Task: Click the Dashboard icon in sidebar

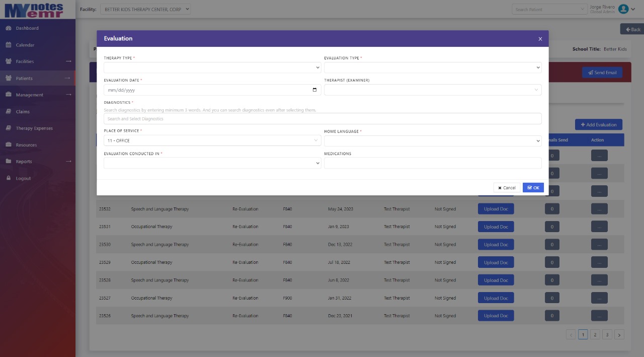Action: coord(9,28)
